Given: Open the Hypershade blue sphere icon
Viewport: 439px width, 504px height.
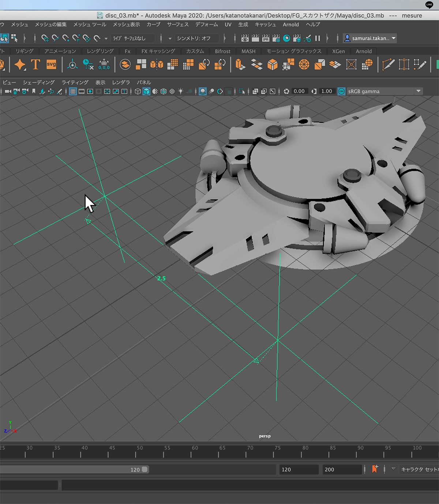Looking at the screenshot, I should tap(287, 38).
